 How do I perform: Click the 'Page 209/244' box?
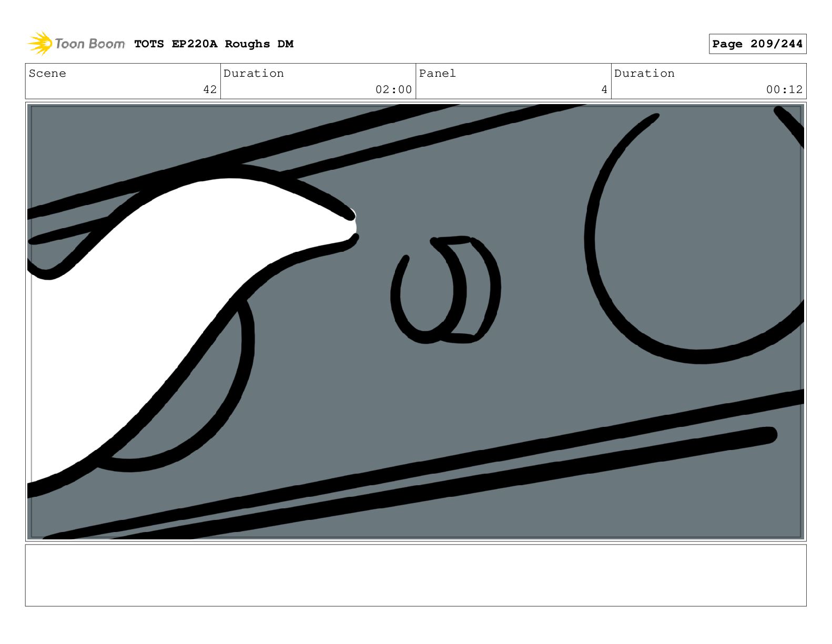point(757,44)
